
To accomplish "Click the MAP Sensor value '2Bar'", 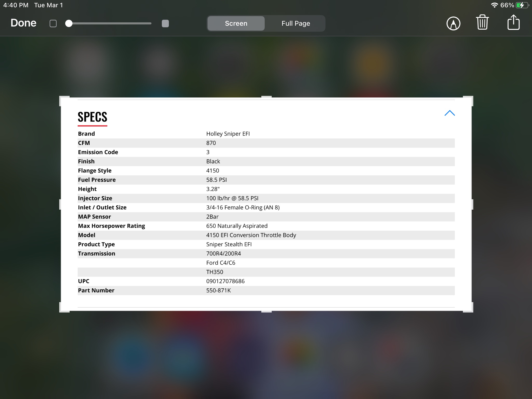I will 212,217.
